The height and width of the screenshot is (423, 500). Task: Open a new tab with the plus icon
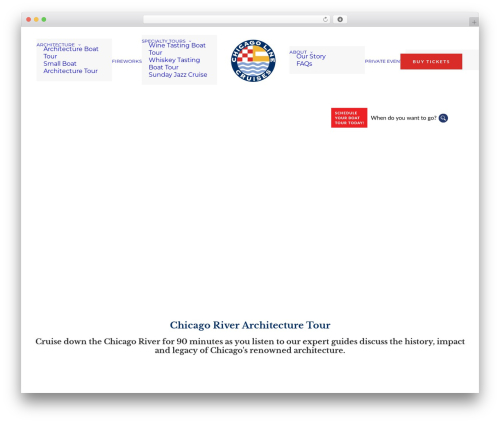(x=474, y=22)
